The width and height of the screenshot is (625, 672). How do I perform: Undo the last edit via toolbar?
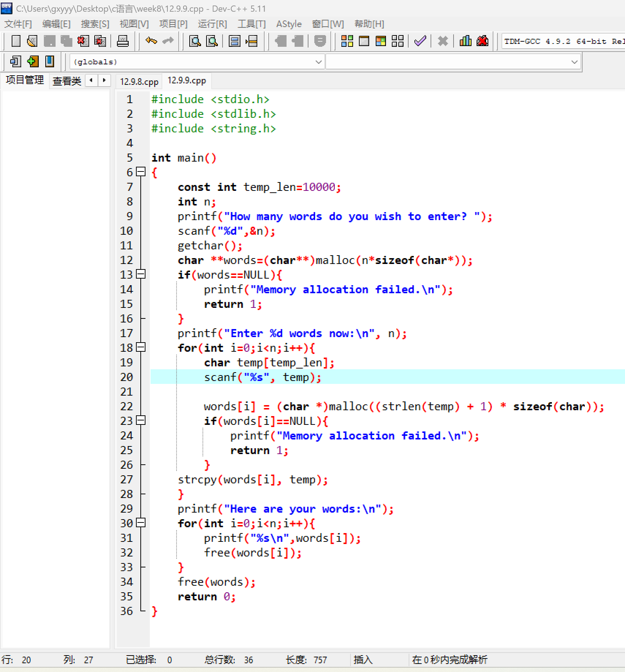(x=151, y=41)
